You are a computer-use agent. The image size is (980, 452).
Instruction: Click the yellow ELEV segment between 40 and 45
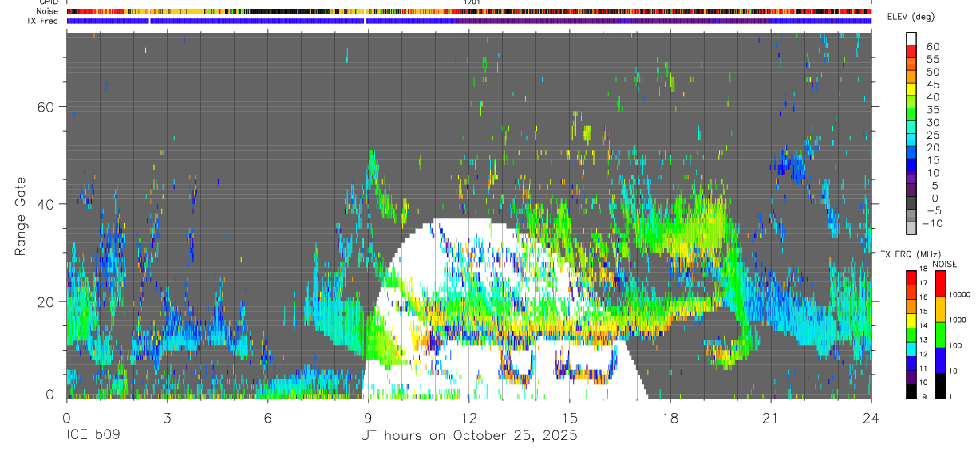click(x=911, y=89)
